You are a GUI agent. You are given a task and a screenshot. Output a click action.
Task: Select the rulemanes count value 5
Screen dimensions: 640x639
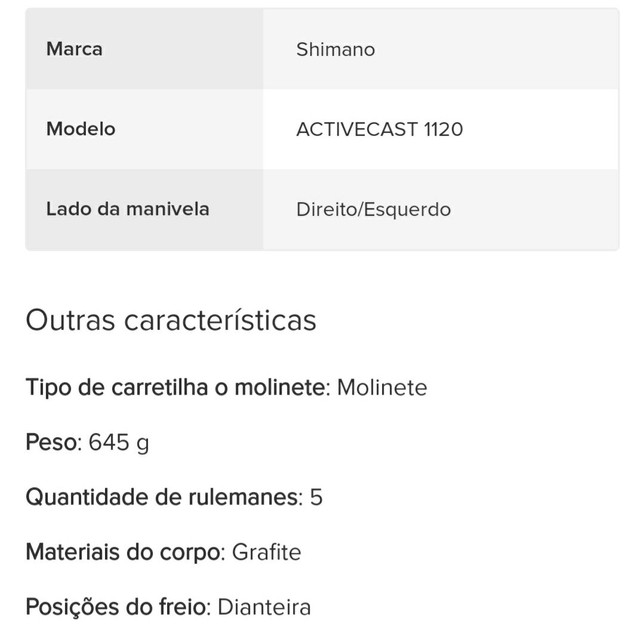point(316,497)
